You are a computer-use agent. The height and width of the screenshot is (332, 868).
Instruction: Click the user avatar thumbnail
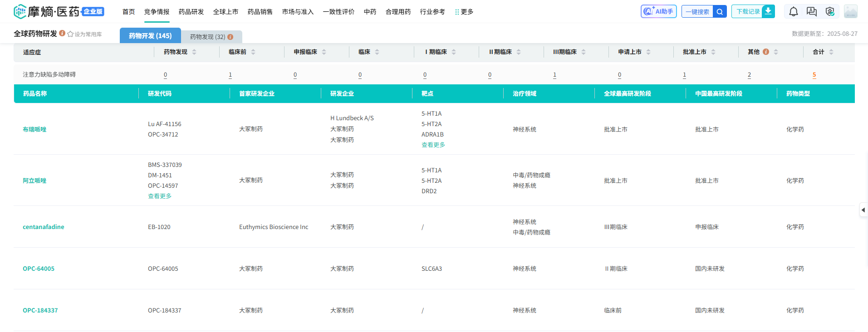click(x=850, y=12)
